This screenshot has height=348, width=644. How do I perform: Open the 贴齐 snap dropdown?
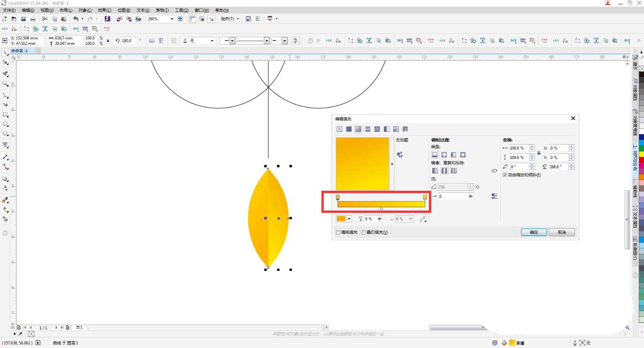click(238, 19)
